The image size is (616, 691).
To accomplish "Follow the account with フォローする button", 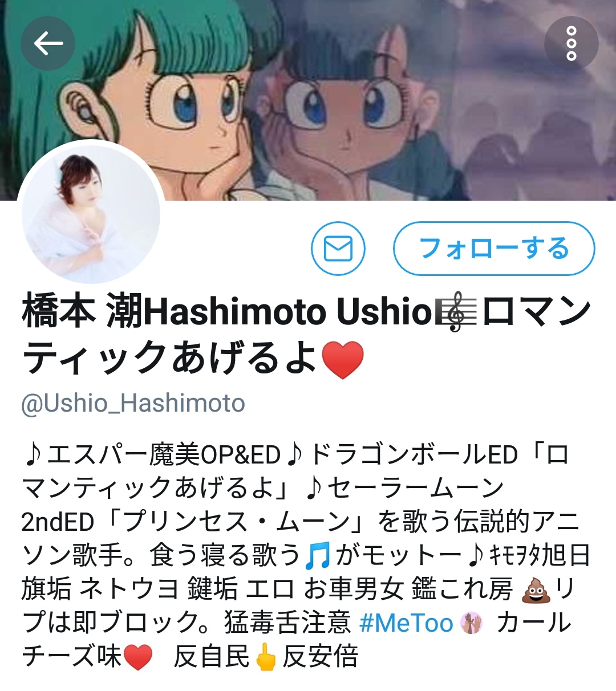I will pos(494,249).
